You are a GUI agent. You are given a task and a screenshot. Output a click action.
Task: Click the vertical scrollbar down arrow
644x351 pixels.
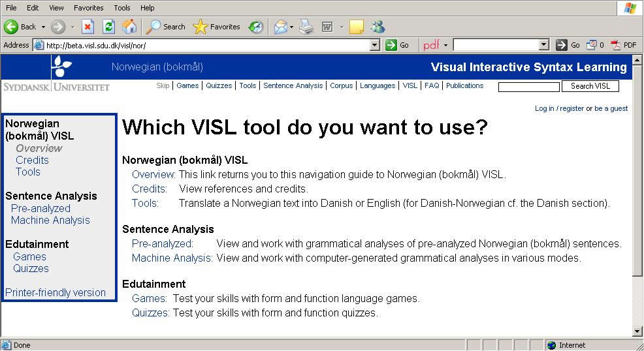point(637,332)
